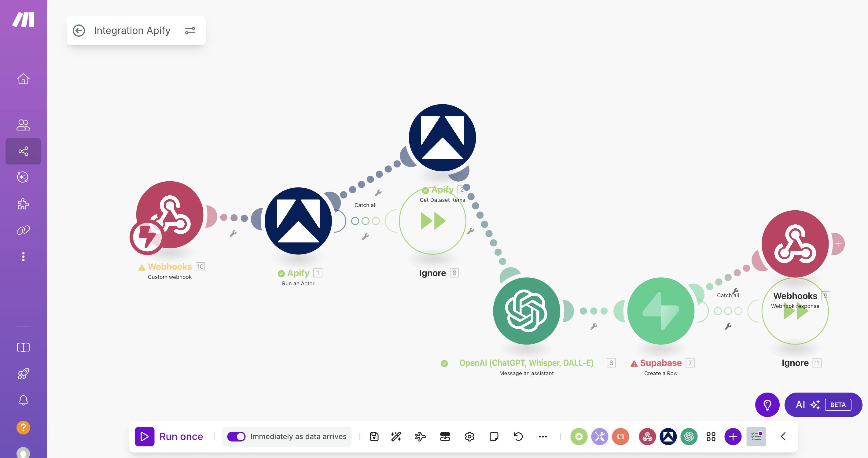Open the Templates puzzle icon in sidebar
The height and width of the screenshot is (458, 868).
(x=23, y=204)
